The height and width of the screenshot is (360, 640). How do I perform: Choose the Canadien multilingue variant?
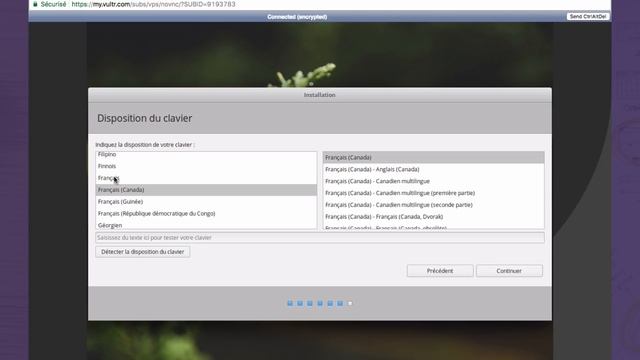[433, 181]
